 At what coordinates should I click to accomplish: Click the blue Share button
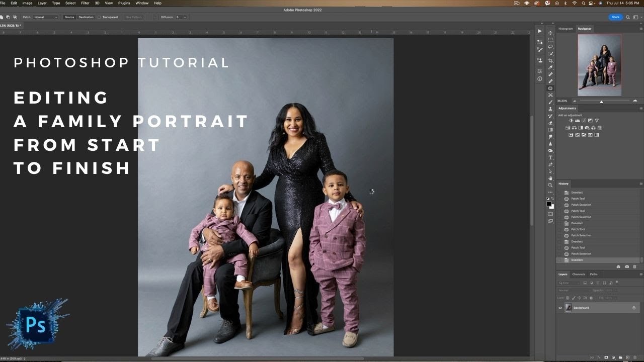click(x=615, y=17)
